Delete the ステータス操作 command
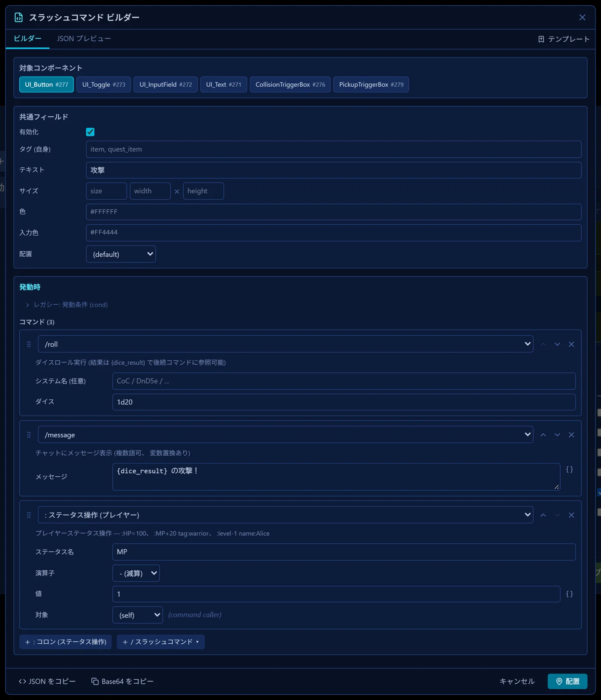 (571, 515)
